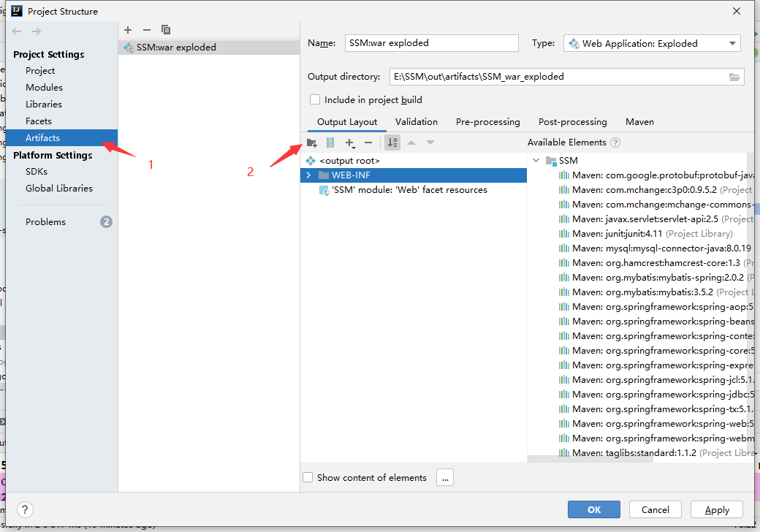Create a new directory in the output layout
The height and width of the screenshot is (532, 760).
click(312, 142)
